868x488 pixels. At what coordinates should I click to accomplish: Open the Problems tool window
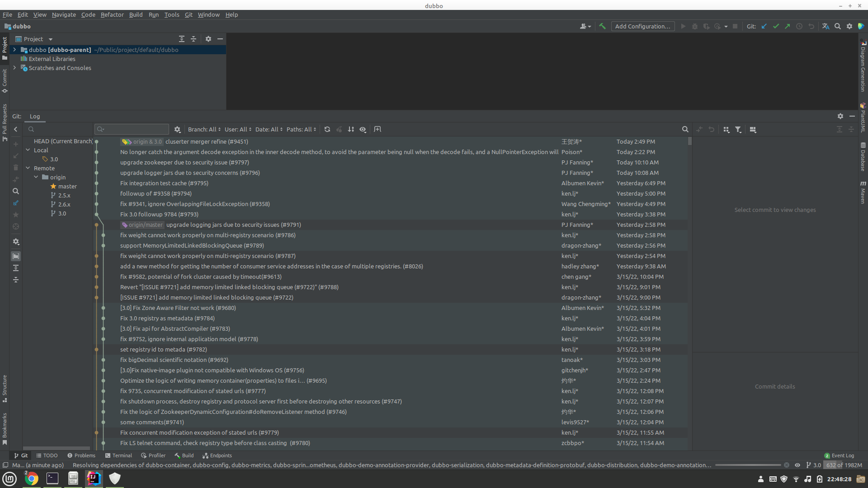pos(81,455)
